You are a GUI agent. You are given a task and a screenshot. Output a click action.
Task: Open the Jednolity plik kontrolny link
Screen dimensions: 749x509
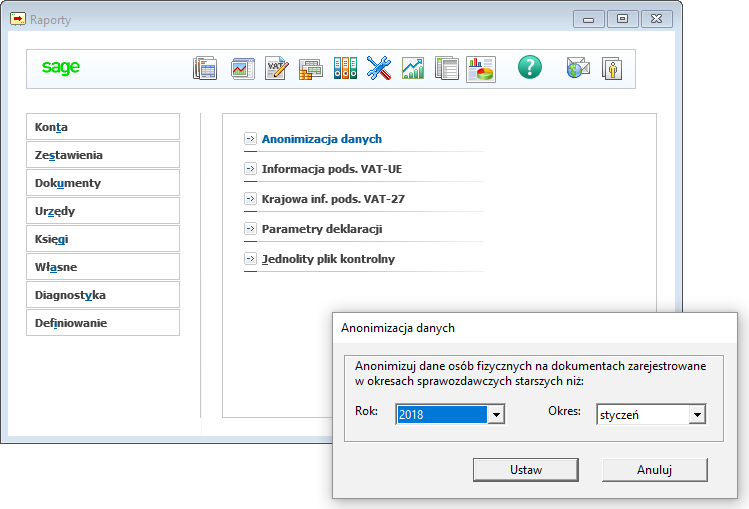328,259
